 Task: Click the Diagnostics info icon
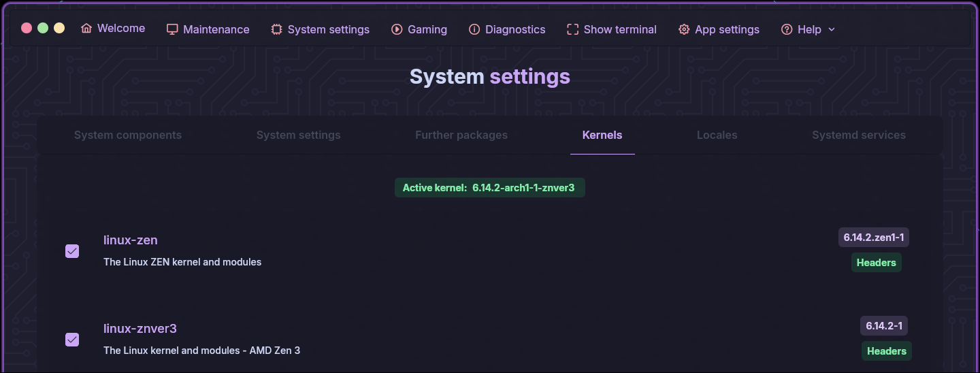(474, 29)
